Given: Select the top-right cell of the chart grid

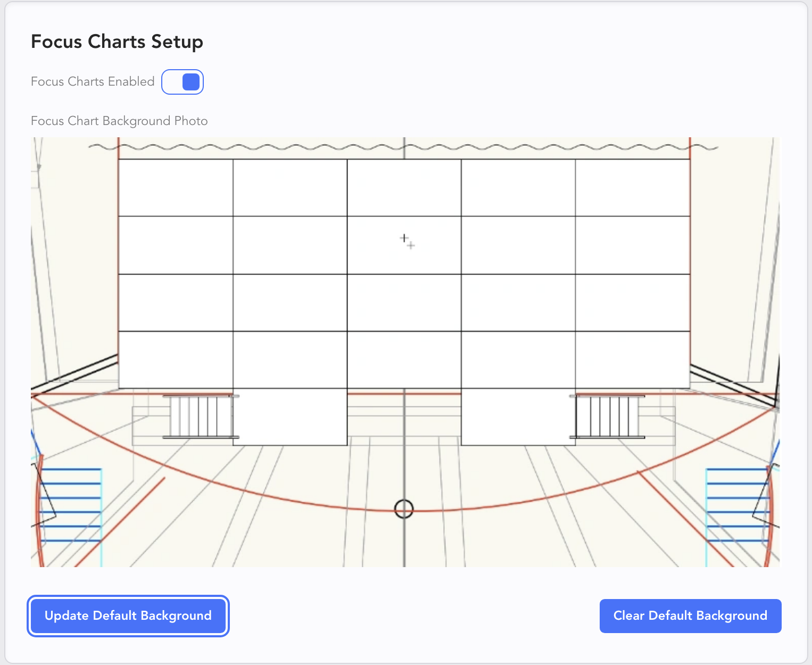Looking at the screenshot, I should (633, 188).
